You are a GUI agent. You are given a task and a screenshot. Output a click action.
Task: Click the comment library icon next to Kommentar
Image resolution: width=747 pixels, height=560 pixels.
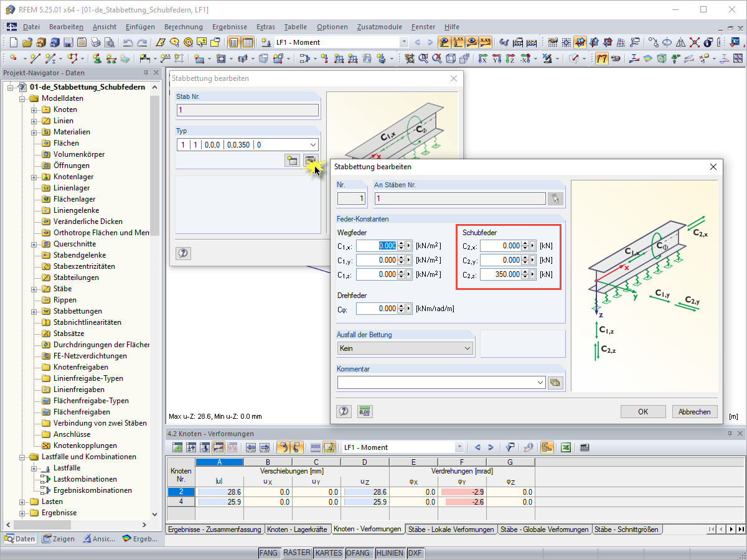point(555,383)
